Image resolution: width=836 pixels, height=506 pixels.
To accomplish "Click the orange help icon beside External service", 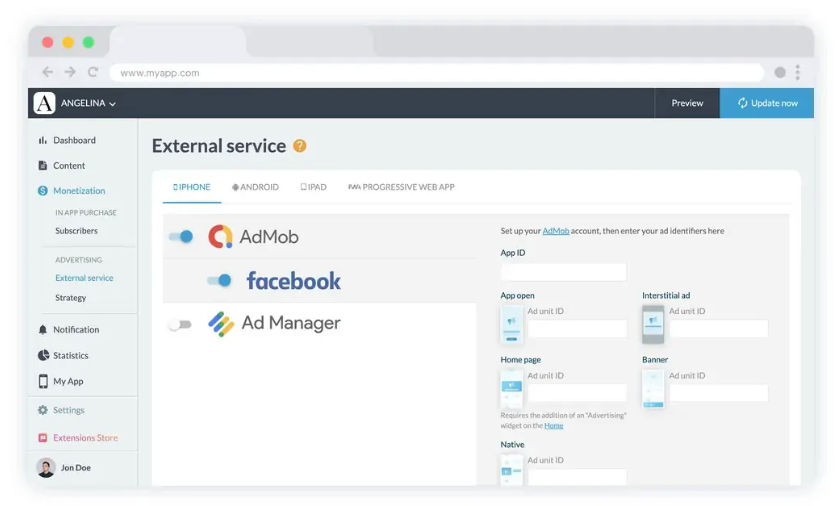I will [299, 146].
